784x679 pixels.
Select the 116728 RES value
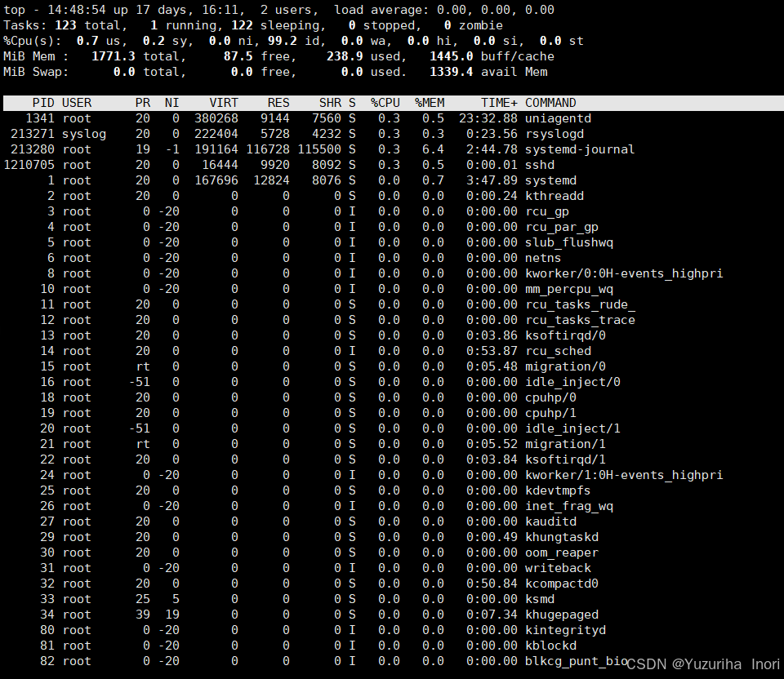[x=268, y=149]
